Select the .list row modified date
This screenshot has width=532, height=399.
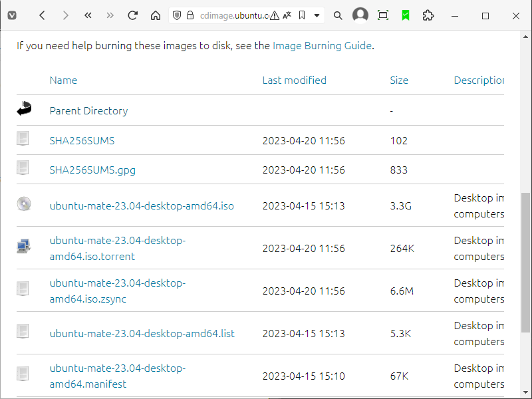click(304, 333)
